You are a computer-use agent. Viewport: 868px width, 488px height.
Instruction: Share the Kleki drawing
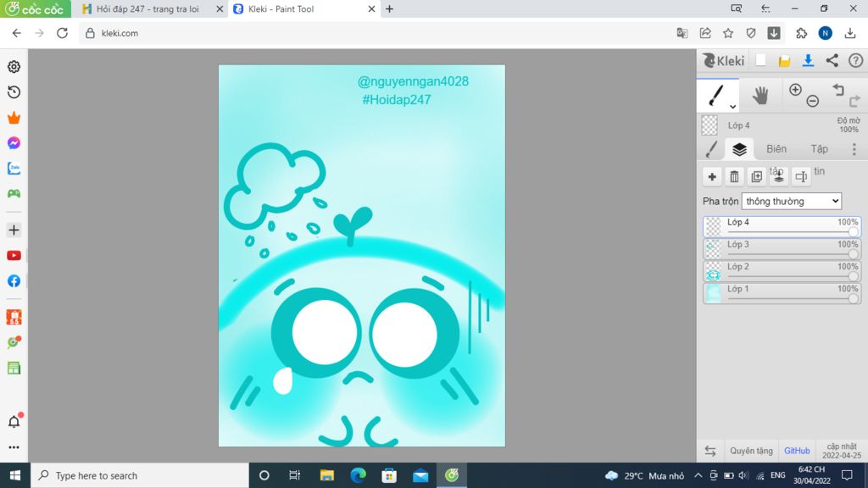832,60
